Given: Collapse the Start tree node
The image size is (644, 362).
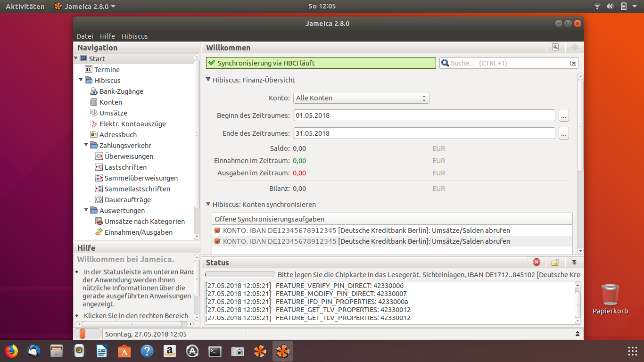Looking at the screenshot, I should (x=76, y=58).
